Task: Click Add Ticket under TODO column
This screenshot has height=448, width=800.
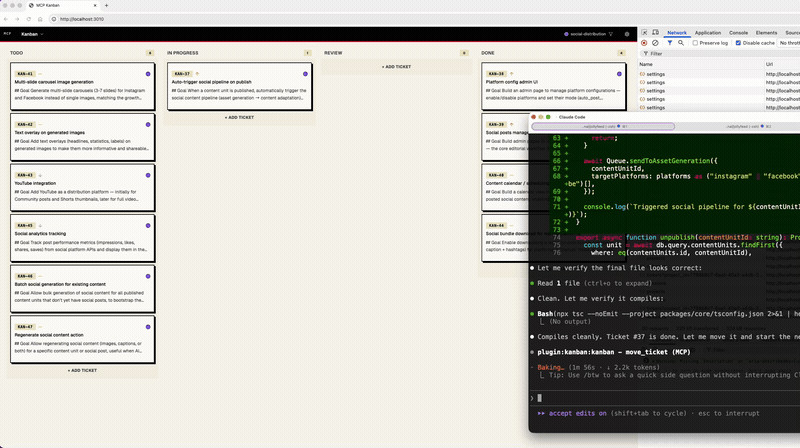Action: [x=82, y=370]
